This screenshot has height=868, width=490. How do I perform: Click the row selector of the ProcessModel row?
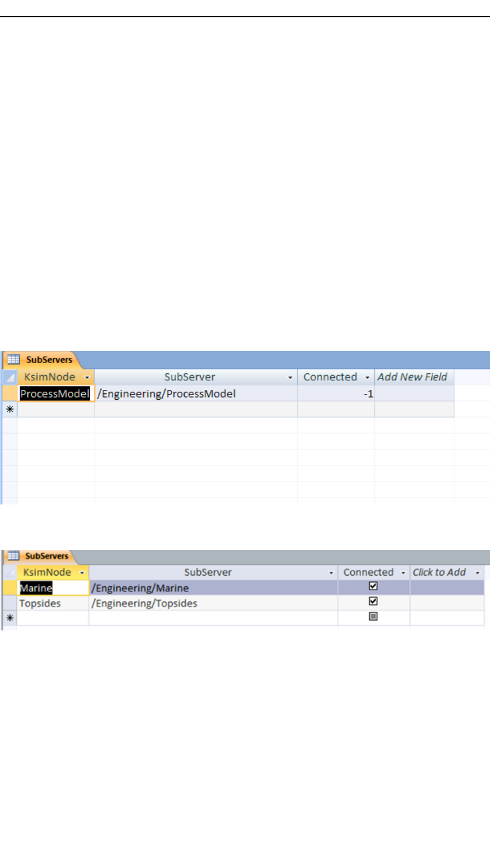tap(10, 393)
